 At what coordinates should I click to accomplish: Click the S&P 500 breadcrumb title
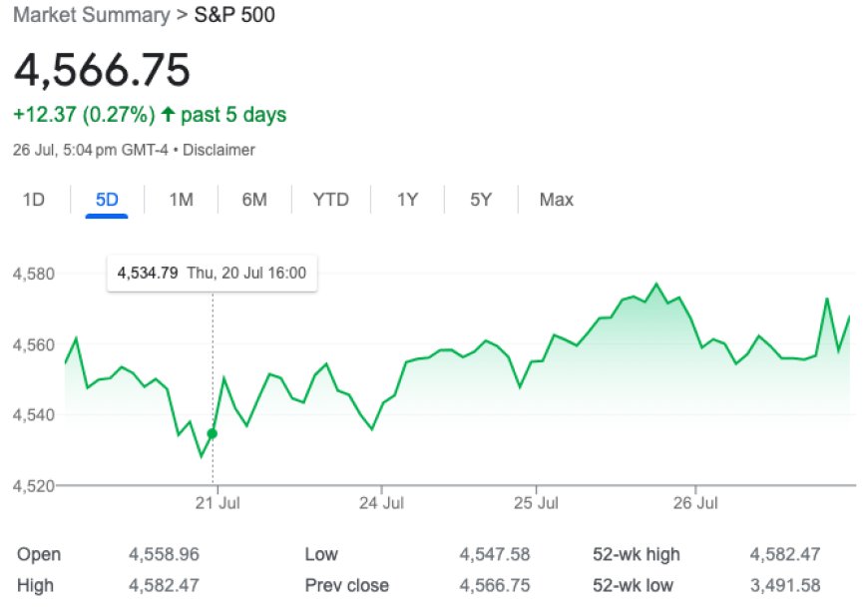pos(234,15)
